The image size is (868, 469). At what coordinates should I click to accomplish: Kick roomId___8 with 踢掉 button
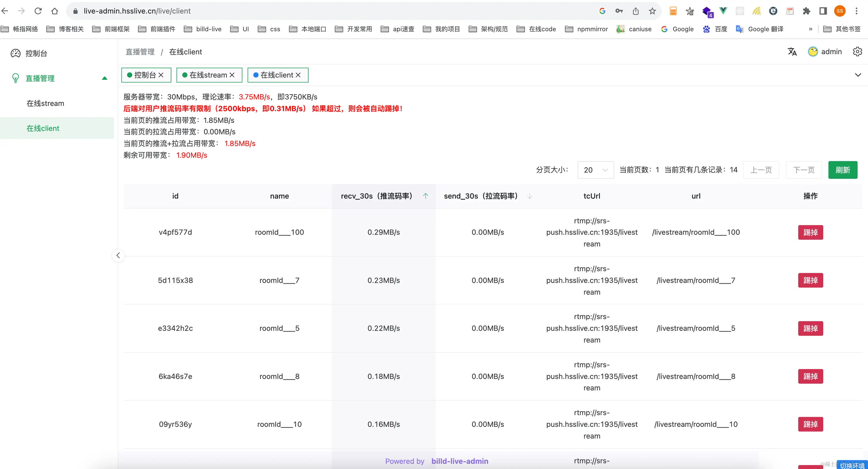[810, 376]
